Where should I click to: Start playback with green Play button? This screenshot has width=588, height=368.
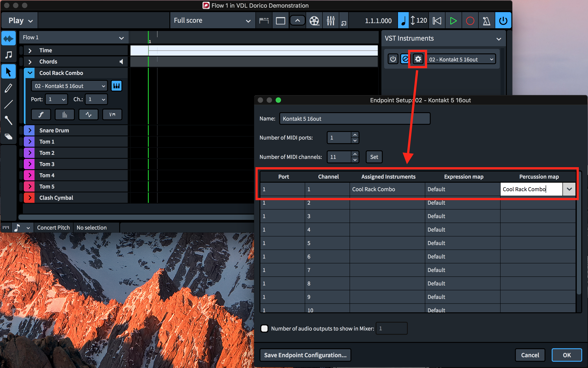coord(453,21)
